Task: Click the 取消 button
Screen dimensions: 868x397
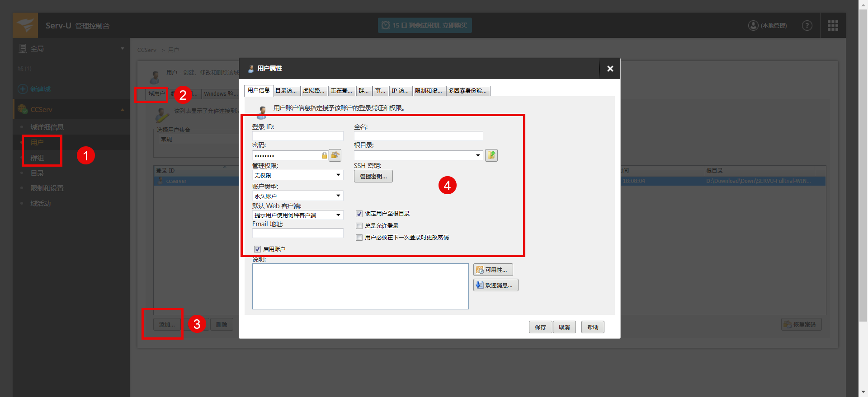Action: (x=564, y=327)
